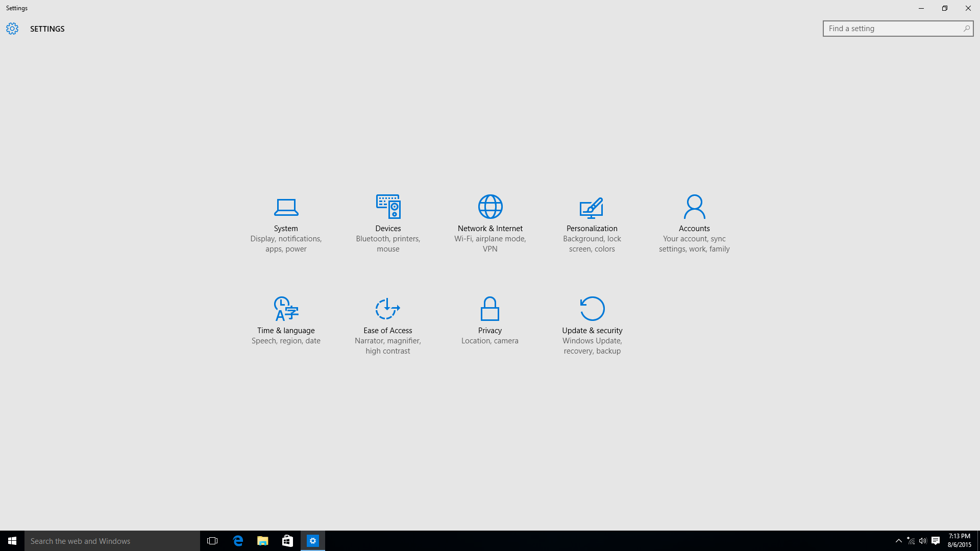The height and width of the screenshot is (551, 980).
Task: Minimize the Settings window
Action: click(921, 8)
